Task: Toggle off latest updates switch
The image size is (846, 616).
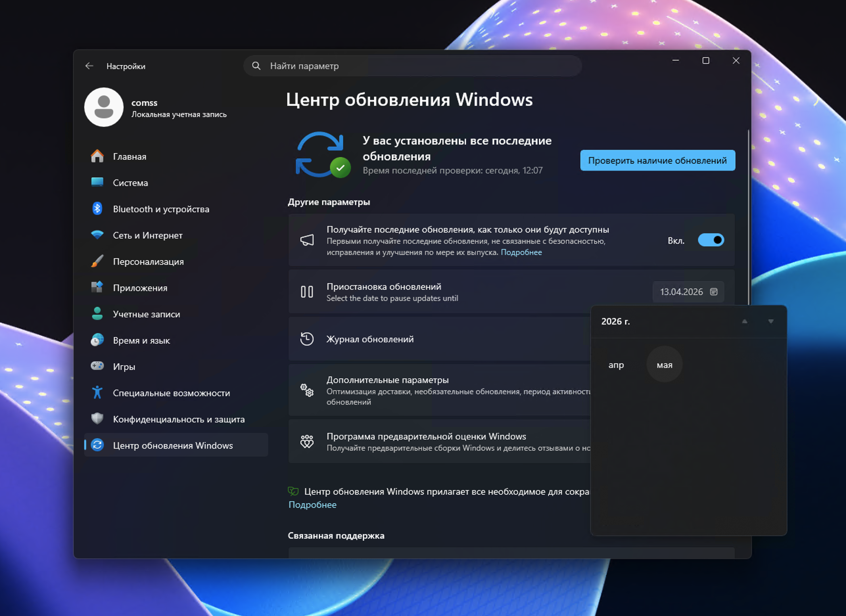Action: [711, 240]
